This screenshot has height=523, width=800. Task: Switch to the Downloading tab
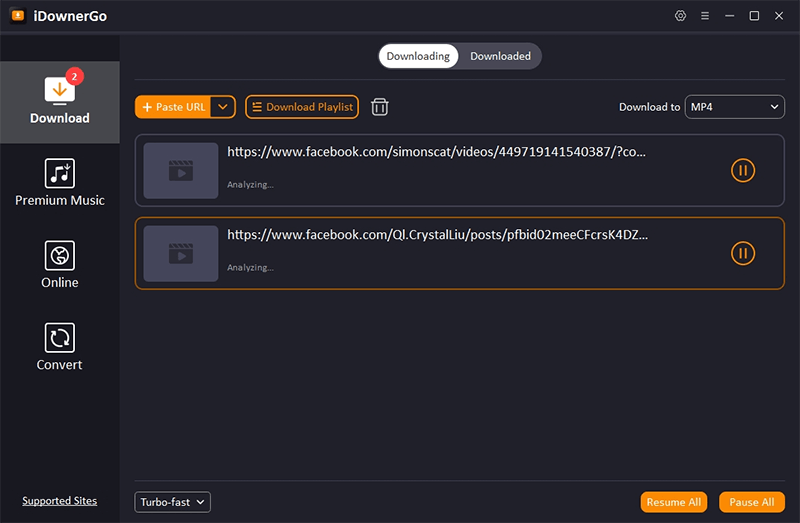point(418,56)
